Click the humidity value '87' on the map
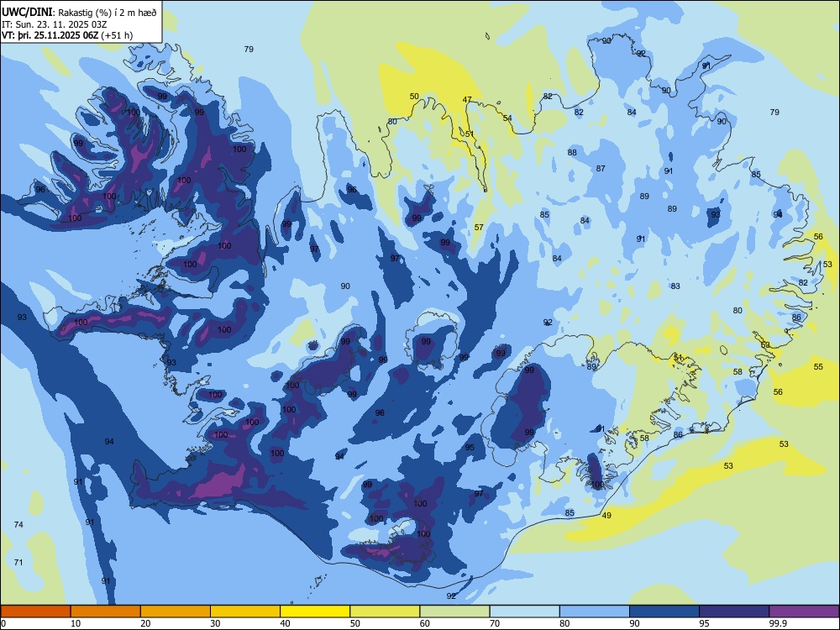Image resolution: width=840 pixels, height=630 pixels. 601,168
